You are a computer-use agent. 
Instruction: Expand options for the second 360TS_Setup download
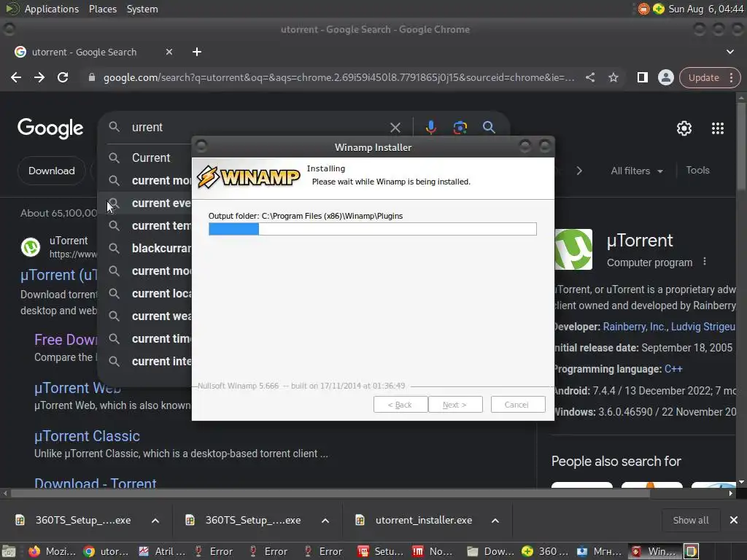point(325,521)
